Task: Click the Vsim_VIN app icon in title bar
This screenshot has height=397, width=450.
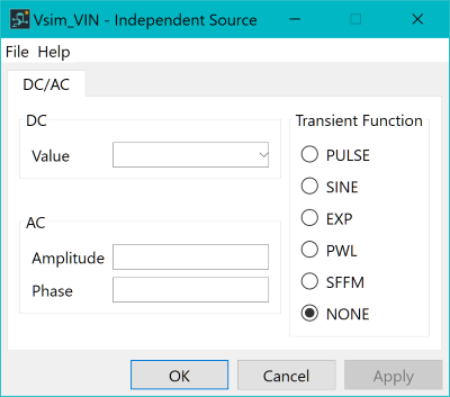Action: pos(20,20)
